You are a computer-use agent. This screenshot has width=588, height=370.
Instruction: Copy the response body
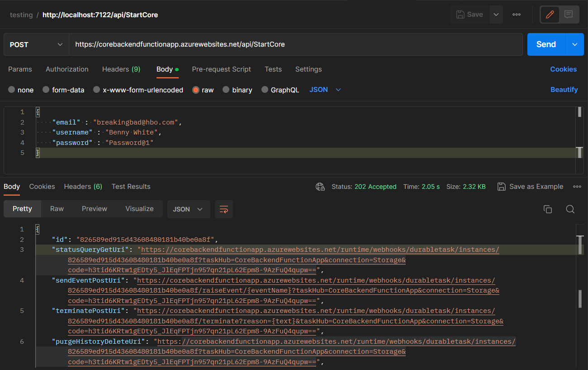point(548,209)
